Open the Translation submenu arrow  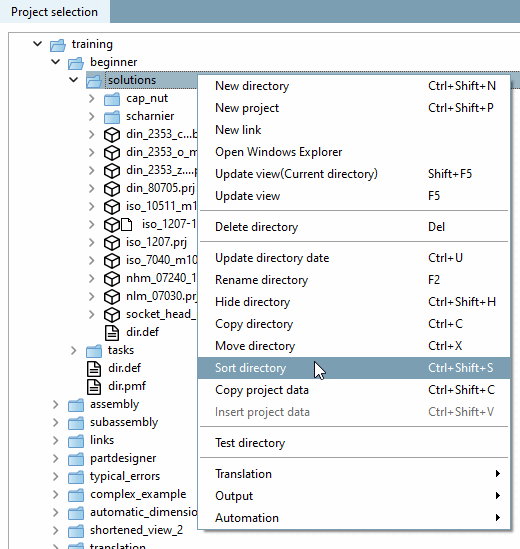[498, 474]
